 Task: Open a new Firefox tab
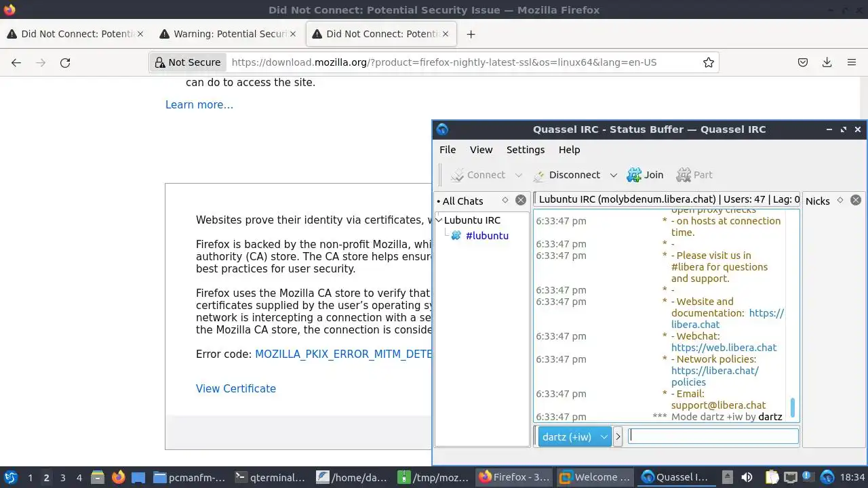click(x=471, y=34)
